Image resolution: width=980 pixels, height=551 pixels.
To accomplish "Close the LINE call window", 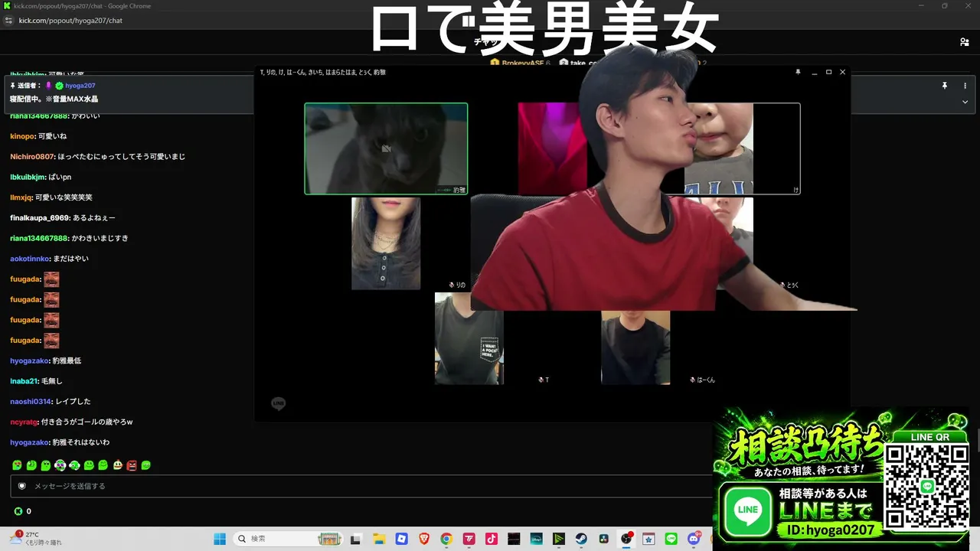I will coord(842,72).
